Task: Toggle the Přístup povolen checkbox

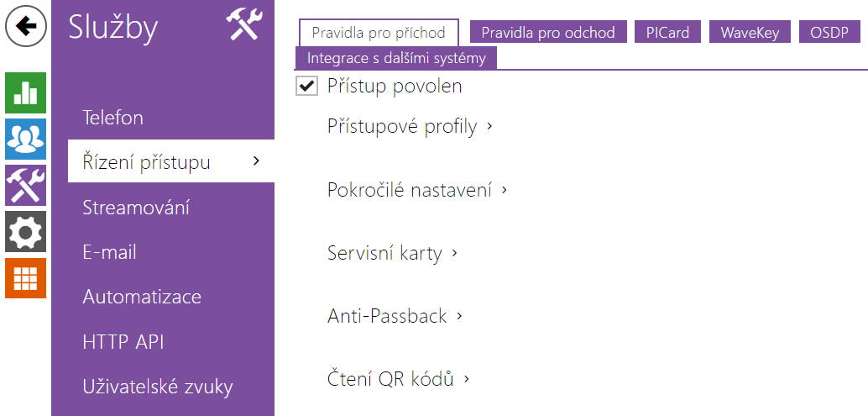Action: tap(307, 86)
